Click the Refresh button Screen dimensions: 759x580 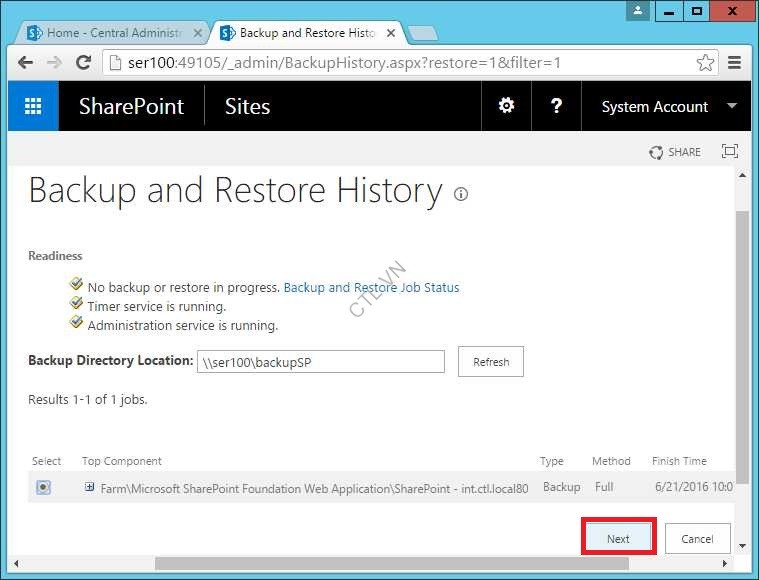point(491,362)
